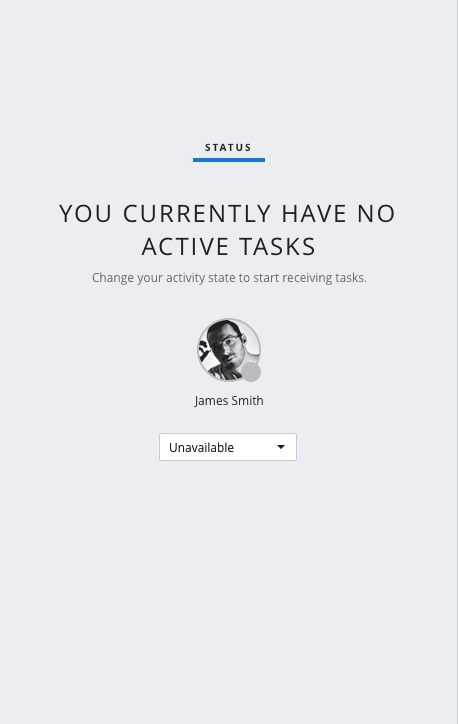Open James Smith's profile photo
Image resolution: width=458 pixels, height=724 pixels.
point(229,350)
